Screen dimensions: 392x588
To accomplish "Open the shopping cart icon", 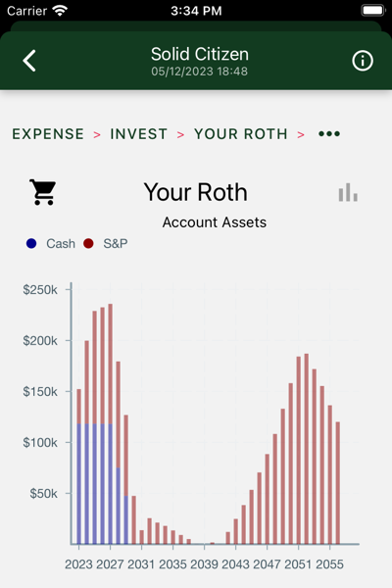I will click(43, 192).
